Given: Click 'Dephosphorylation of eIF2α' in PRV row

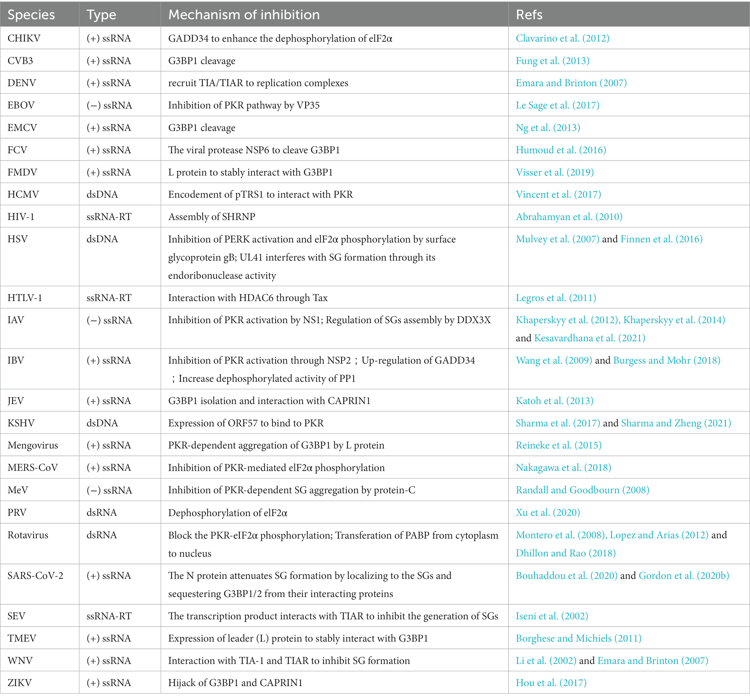Looking at the screenshot, I should click(x=228, y=512).
